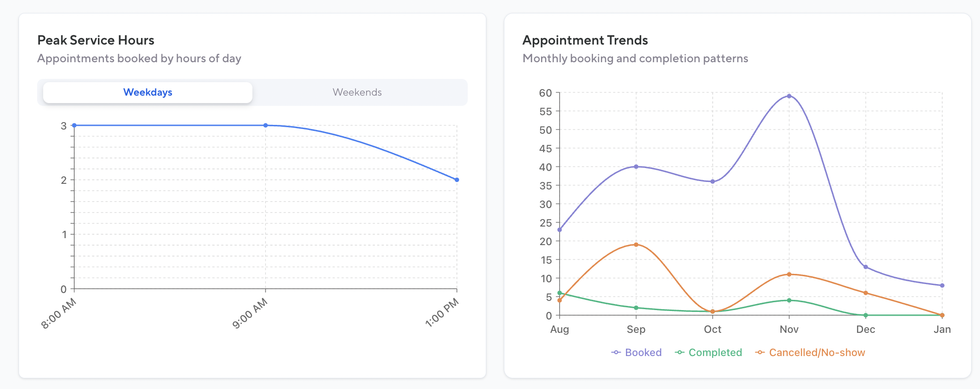
Task: Click the Booked data point for Oct
Action: pyautogui.click(x=713, y=182)
